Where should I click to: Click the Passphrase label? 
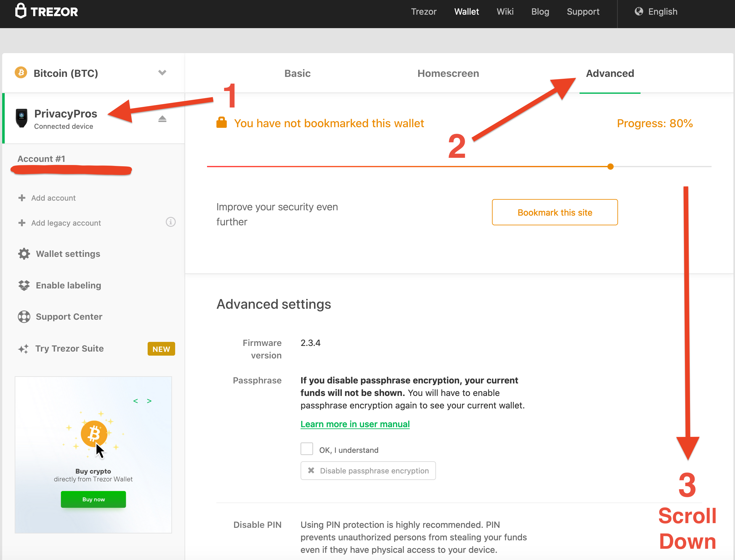click(257, 380)
